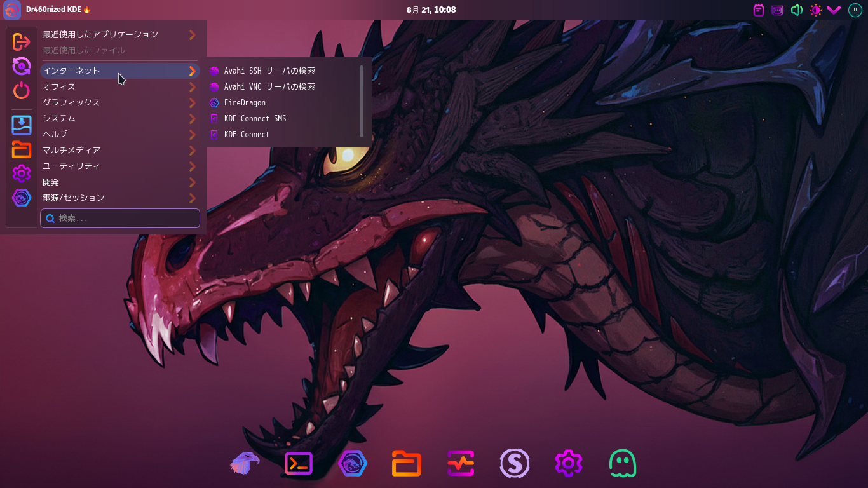This screenshot has width=868, height=488.
Task: Click the FireDragon entry's hexagon icon
Action: pos(214,103)
